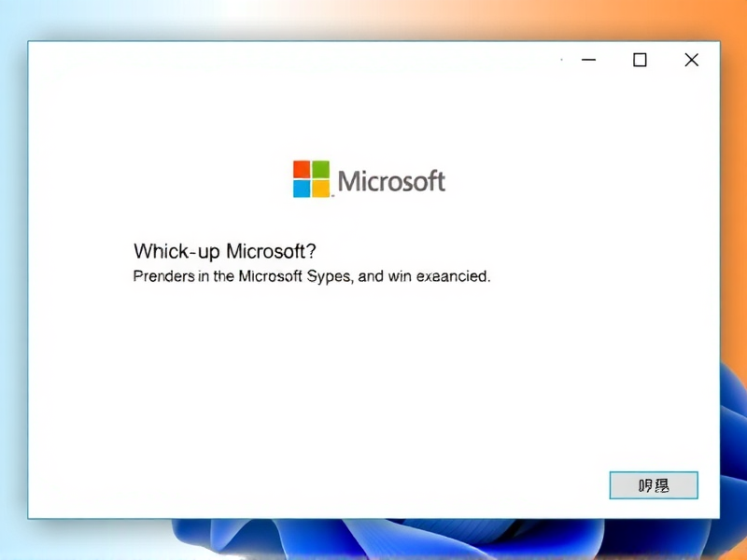Click the maximize square icon
747x560 pixels.
coord(640,59)
